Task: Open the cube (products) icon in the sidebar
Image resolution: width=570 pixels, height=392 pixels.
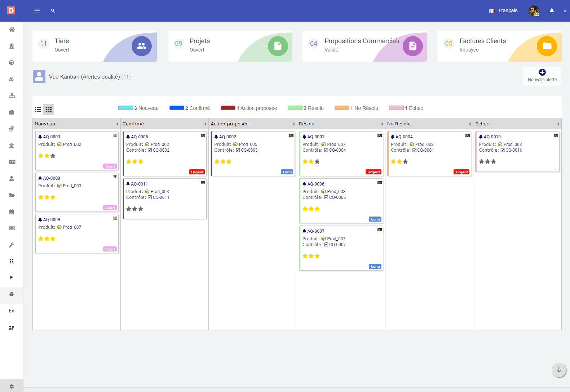Action: pyautogui.click(x=12, y=63)
